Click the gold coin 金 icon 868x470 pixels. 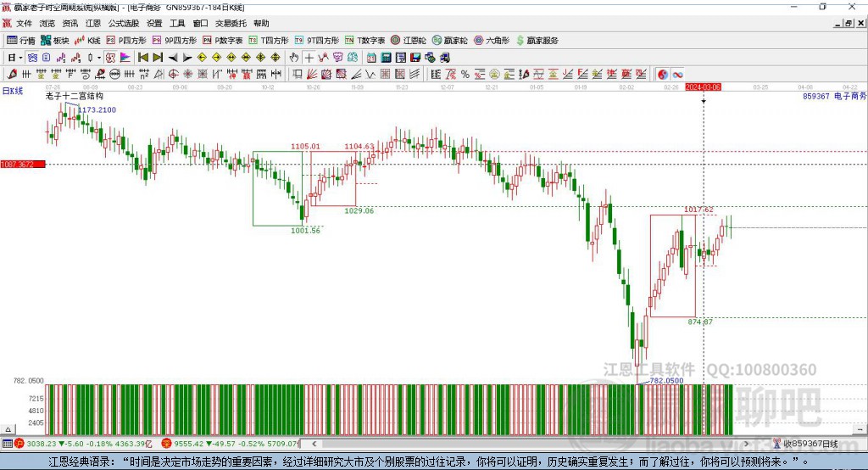point(494,75)
